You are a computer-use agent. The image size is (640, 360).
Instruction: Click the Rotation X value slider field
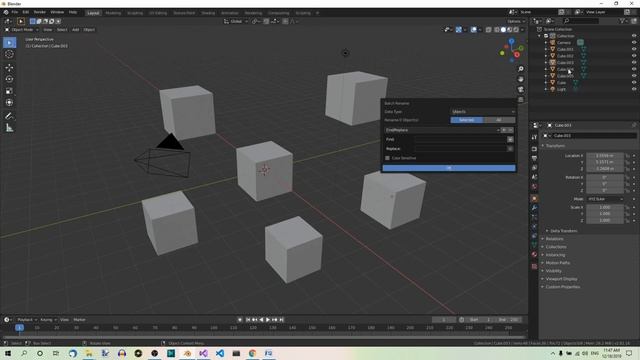point(605,177)
